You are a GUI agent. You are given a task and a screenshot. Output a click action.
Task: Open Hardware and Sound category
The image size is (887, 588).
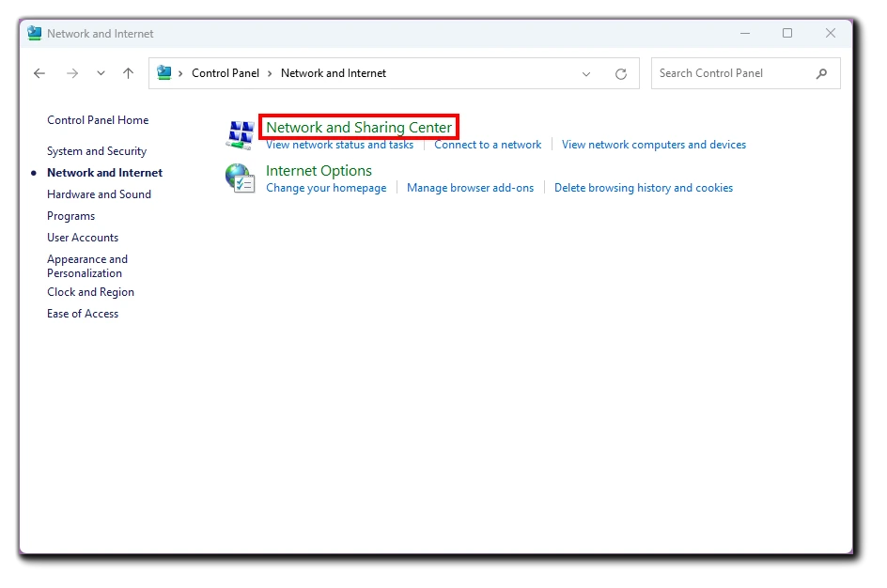coord(99,194)
